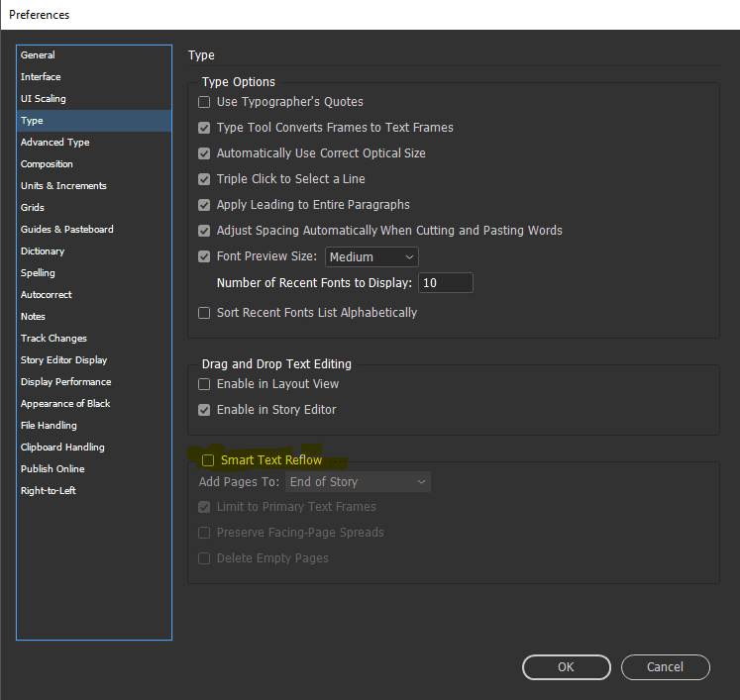Toggle Apply Leading to Entire Paragraphs
The width and height of the screenshot is (740, 700).
pos(204,205)
